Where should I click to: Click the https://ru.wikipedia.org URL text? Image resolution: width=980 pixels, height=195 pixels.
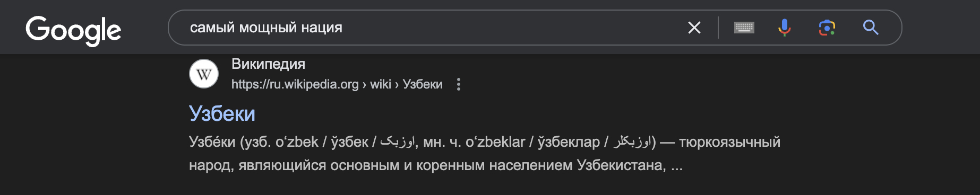(295, 84)
